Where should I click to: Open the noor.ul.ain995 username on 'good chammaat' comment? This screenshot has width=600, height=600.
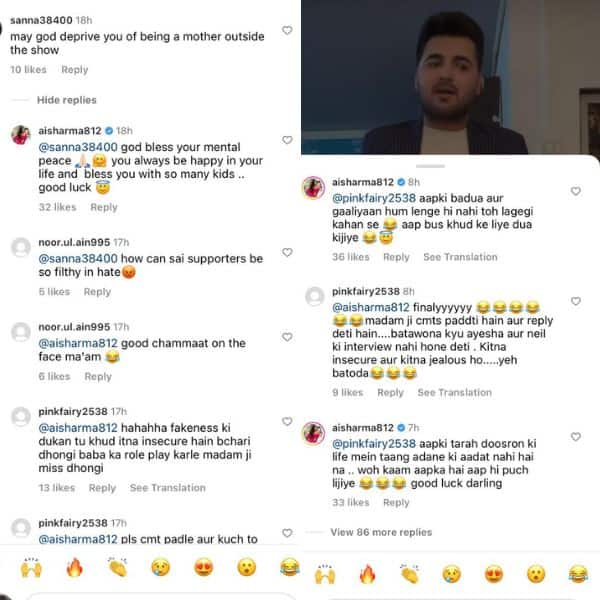74,327
